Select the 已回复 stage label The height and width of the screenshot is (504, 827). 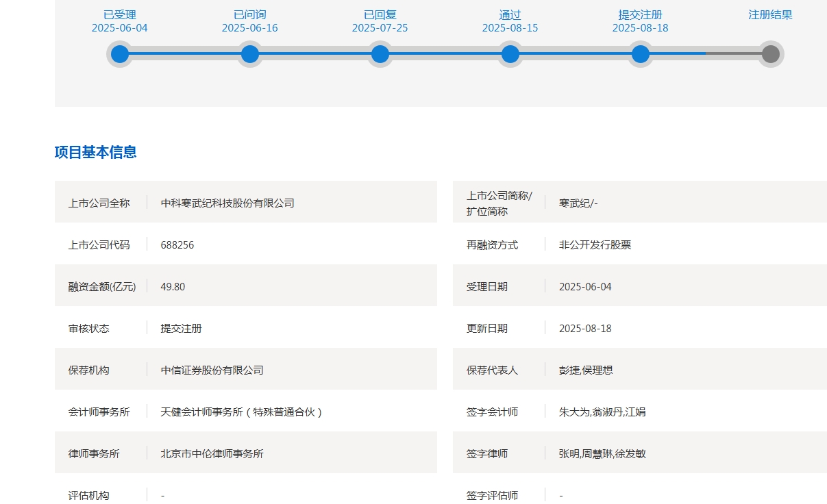380,14
